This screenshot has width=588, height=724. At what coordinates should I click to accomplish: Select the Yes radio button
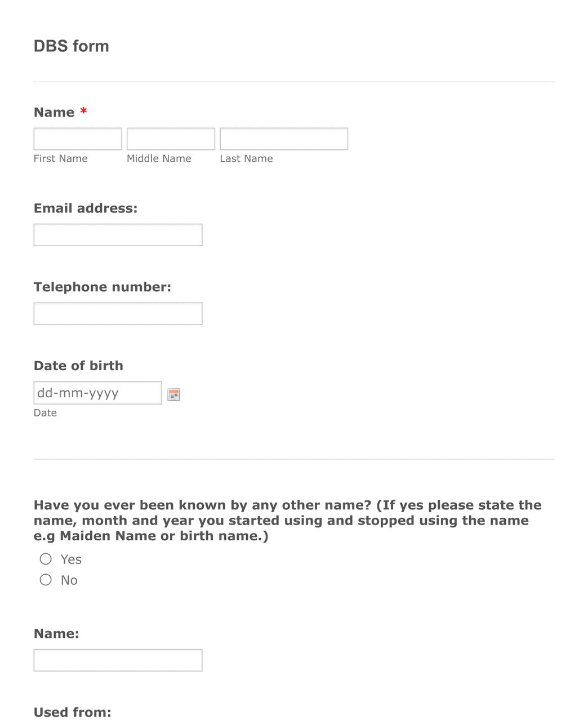click(46, 559)
